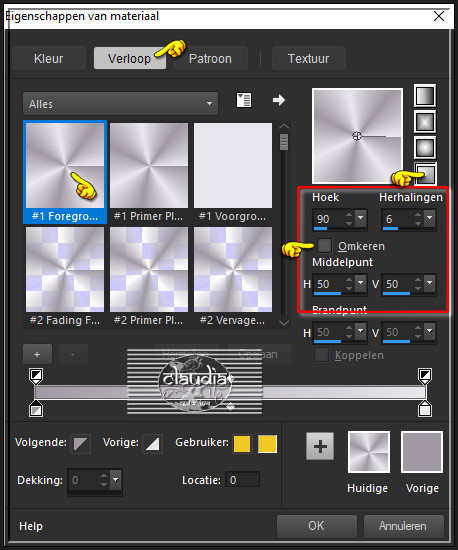Open the category list view icon
The width and height of the screenshot is (458, 550).
point(244,100)
